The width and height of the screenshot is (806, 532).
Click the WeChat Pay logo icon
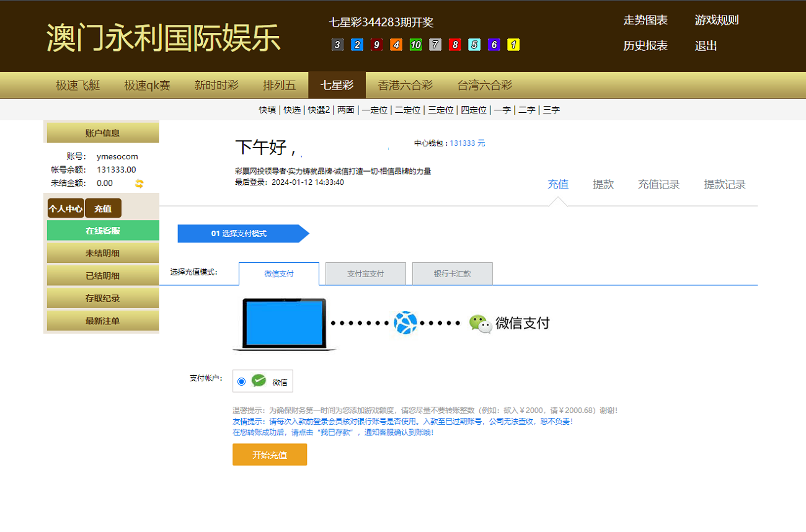click(x=480, y=323)
